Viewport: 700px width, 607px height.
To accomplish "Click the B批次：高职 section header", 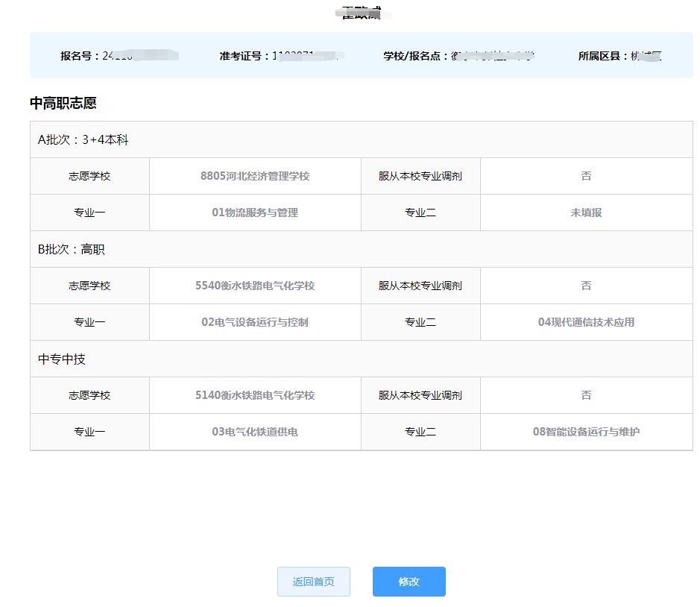I will tap(361, 249).
